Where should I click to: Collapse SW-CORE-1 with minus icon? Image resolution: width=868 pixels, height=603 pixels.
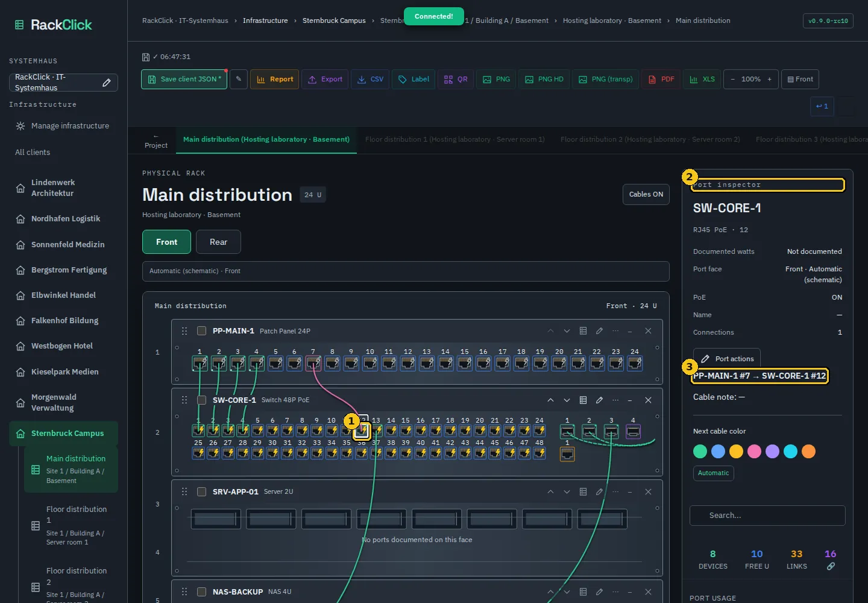click(x=630, y=400)
